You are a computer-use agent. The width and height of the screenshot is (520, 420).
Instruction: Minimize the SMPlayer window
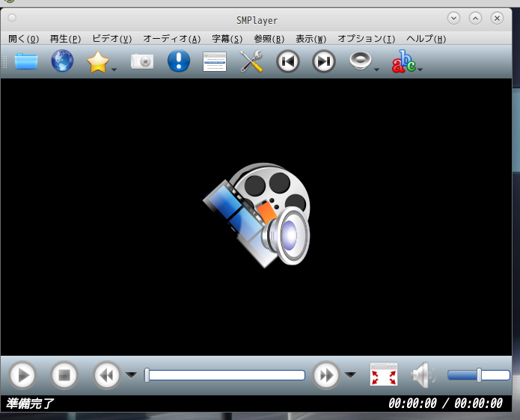pyautogui.click(x=453, y=18)
